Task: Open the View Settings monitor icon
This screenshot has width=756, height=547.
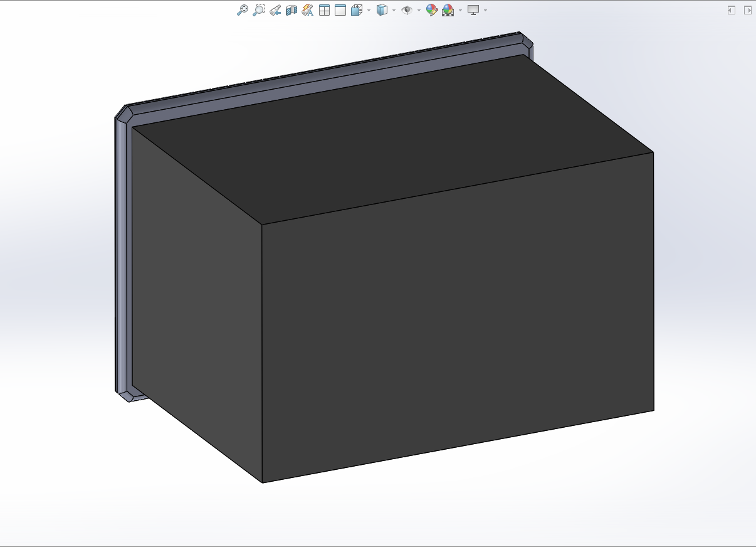Action: pos(473,10)
